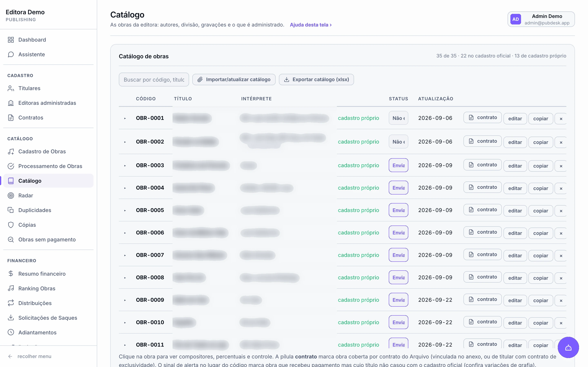
Task: Click the Cópias shield icon
Action: pyautogui.click(x=11, y=225)
